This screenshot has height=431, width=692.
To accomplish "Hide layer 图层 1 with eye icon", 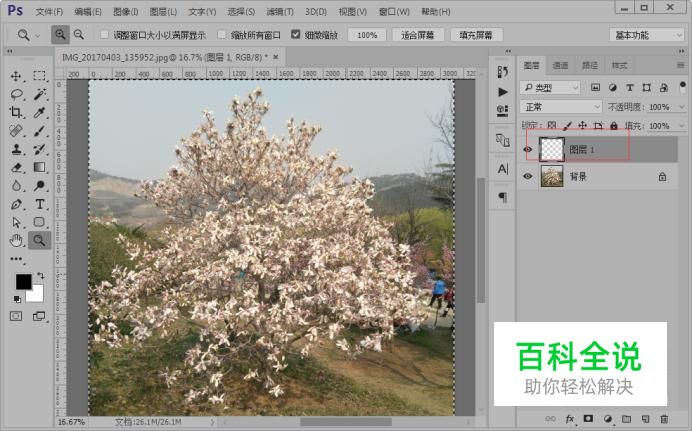I will click(x=527, y=149).
